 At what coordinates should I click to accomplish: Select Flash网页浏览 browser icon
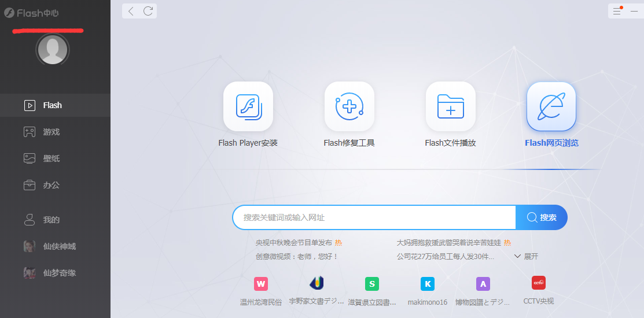(x=551, y=106)
